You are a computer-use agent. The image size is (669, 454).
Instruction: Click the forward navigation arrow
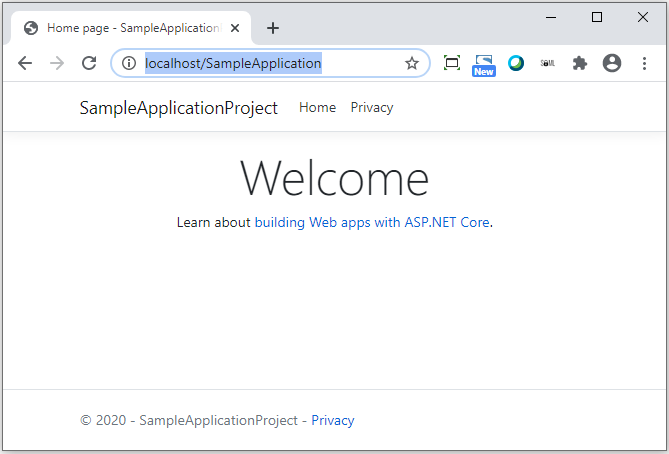[x=57, y=63]
